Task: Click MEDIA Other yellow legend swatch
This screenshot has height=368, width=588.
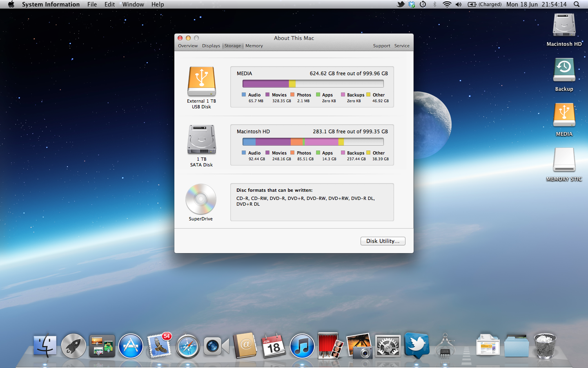Action: click(368, 94)
